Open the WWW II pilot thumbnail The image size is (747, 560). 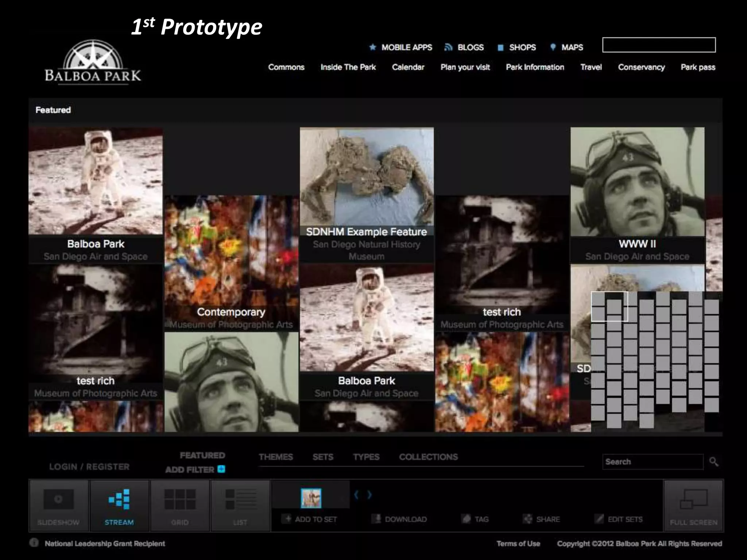click(637, 182)
